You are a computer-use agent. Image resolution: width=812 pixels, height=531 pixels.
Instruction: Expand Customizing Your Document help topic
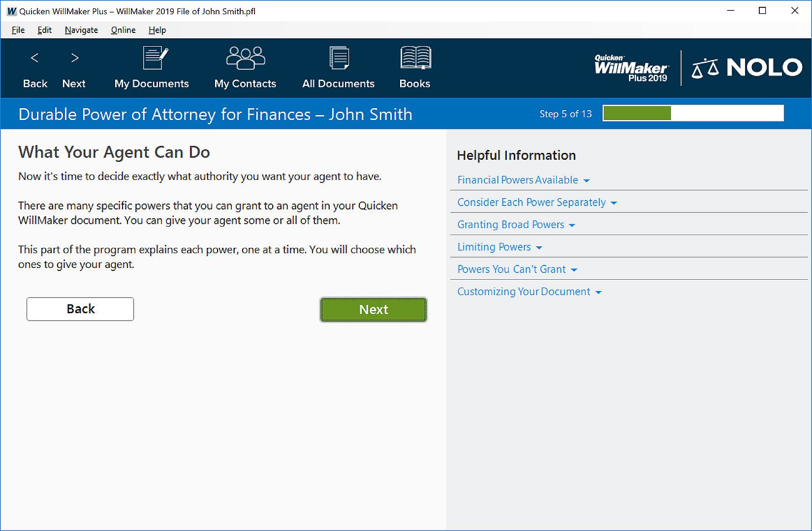pyautogui.click(x=530, y=292)
